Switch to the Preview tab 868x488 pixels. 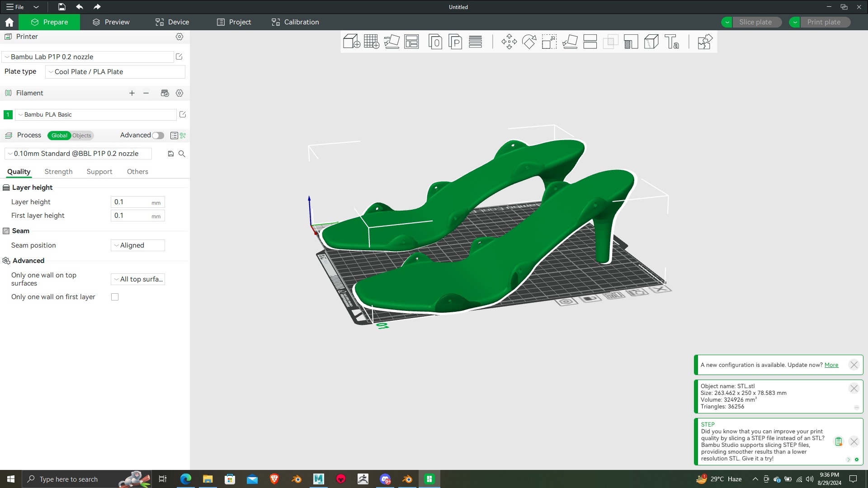pos(111,22)
